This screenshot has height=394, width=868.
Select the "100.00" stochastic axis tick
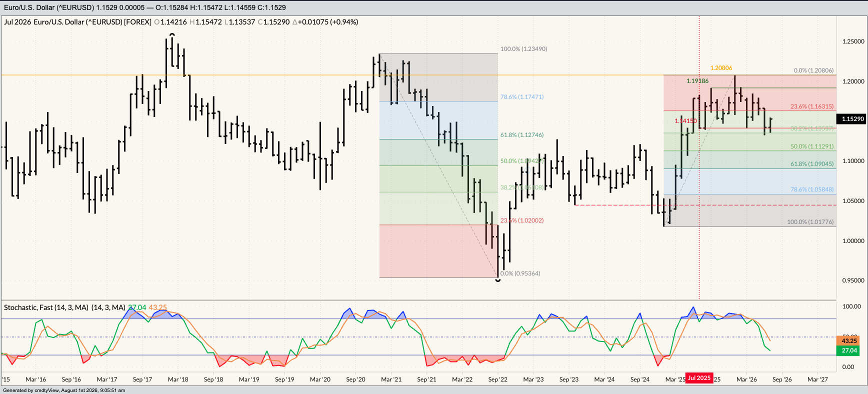pyautogui.click(x=852, y=306)
